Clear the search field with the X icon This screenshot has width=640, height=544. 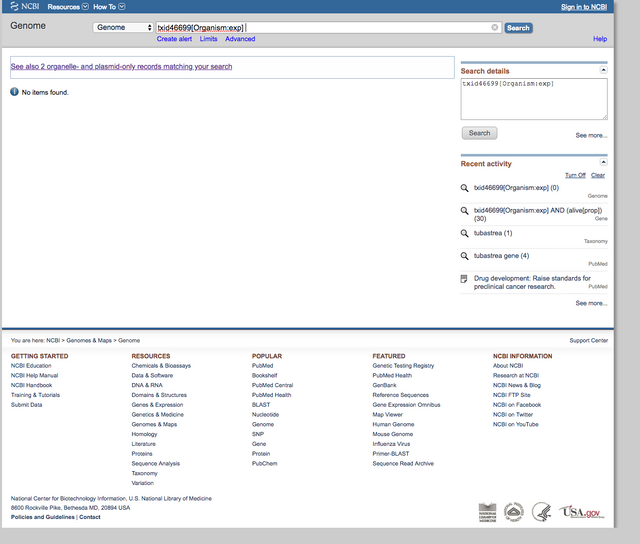coord(494,27)
